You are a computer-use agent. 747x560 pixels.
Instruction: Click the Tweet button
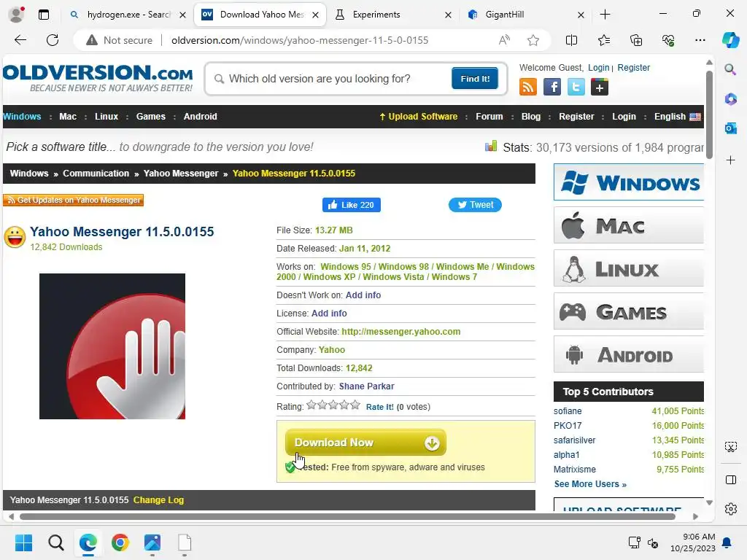pos(475,205)
